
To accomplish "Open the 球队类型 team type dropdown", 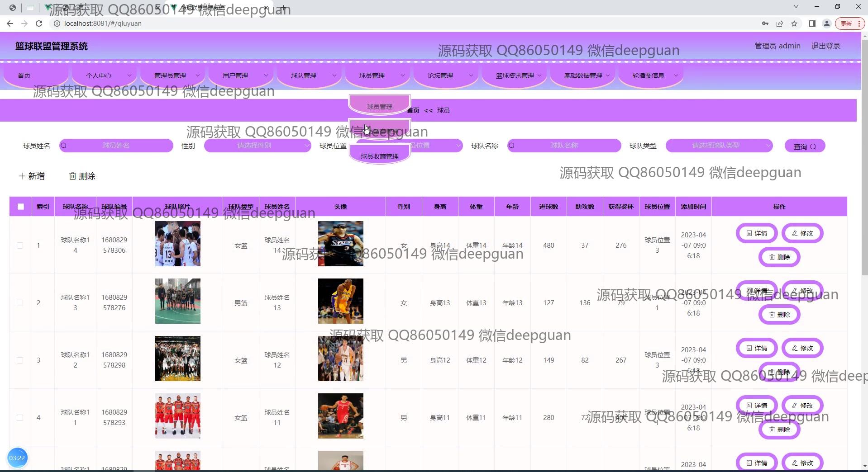I will point(719,146).
